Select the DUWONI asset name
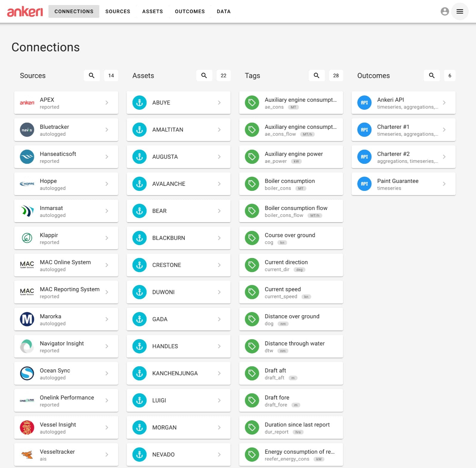 pyautogui.click(x=163, y=292)
